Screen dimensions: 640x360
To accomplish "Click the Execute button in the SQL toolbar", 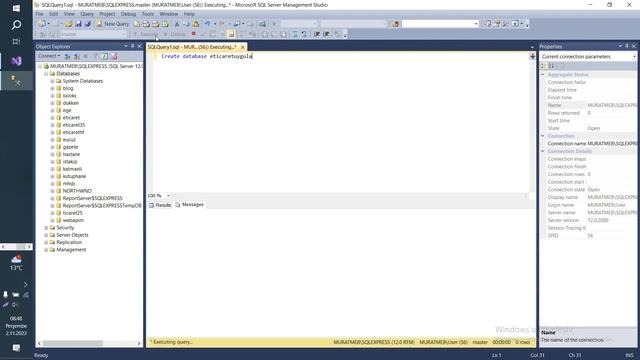I will [x=145, y=34].
